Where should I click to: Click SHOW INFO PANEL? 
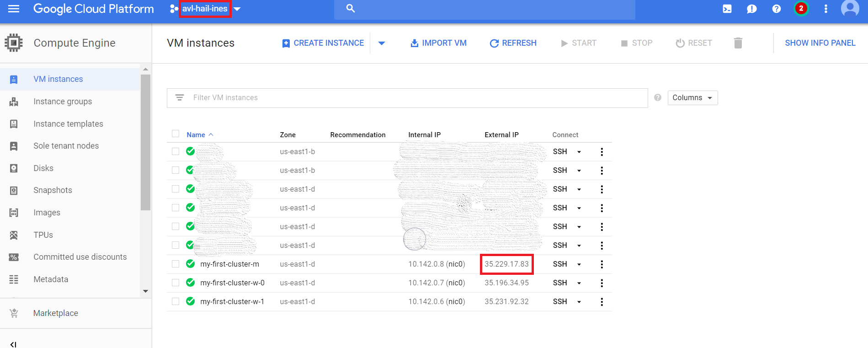pyautogui.click(x=820, y=43)
